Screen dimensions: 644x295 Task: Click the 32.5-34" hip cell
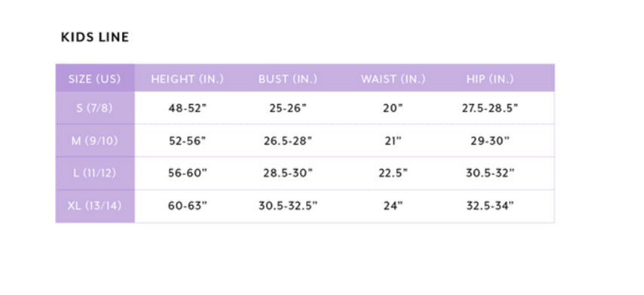point(490,205)
